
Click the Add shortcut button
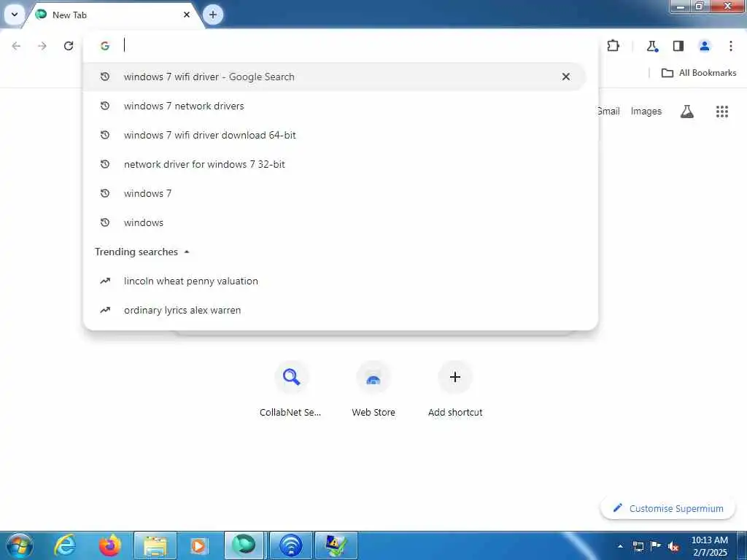(x=455, y=389)
